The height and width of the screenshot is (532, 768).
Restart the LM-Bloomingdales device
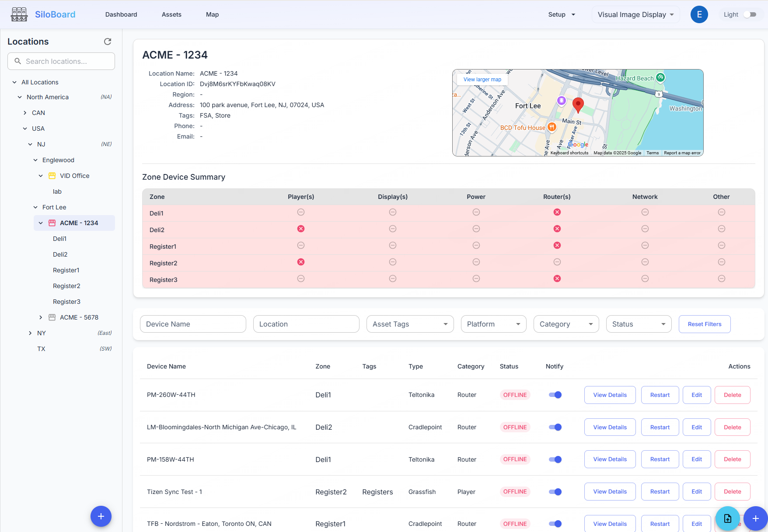660,427
